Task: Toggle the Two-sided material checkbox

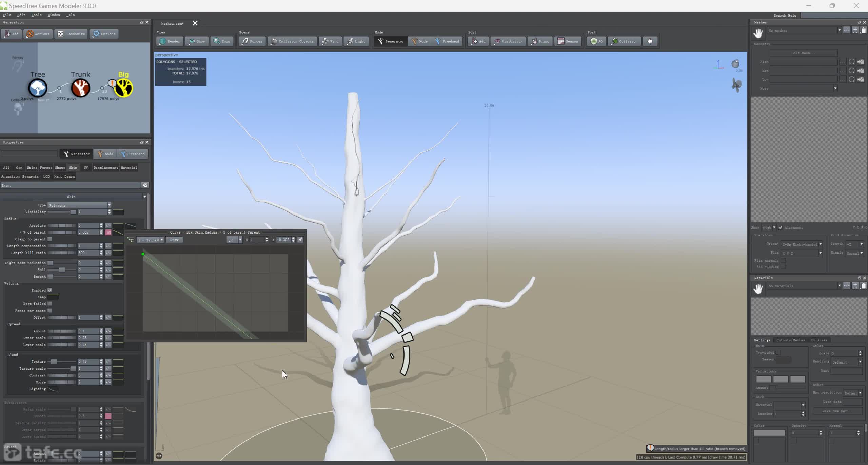Action: click(778, 353)
